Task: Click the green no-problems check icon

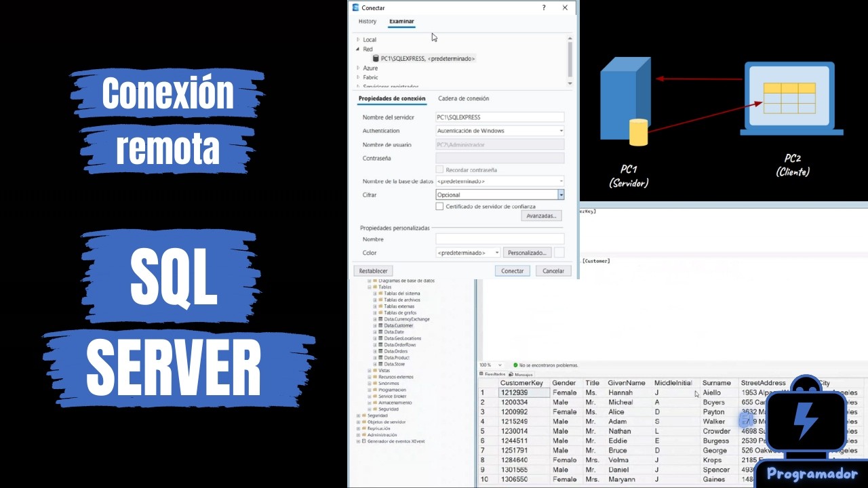Action: pyautogui.click(x=515, y=365)
